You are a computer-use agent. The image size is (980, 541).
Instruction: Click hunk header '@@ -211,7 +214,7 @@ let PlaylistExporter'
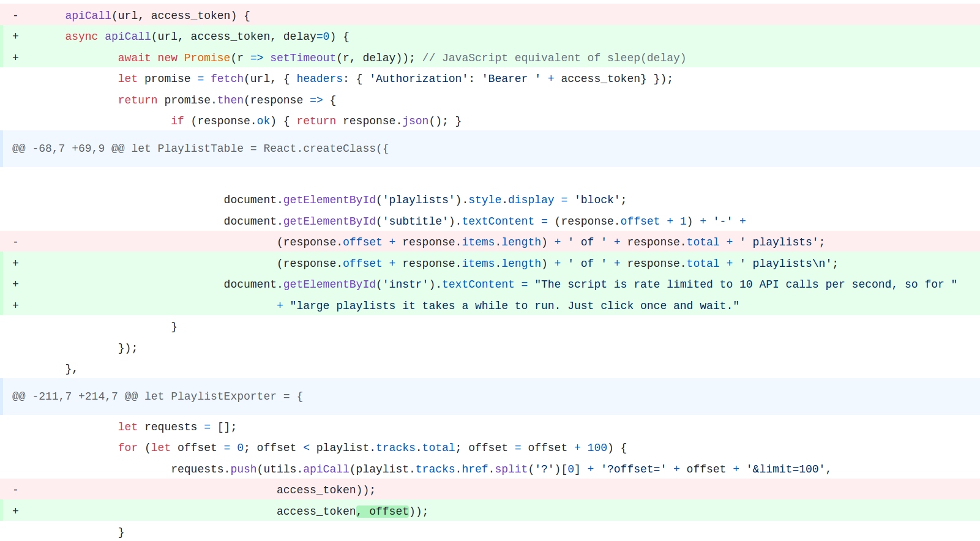pos(490,397)
